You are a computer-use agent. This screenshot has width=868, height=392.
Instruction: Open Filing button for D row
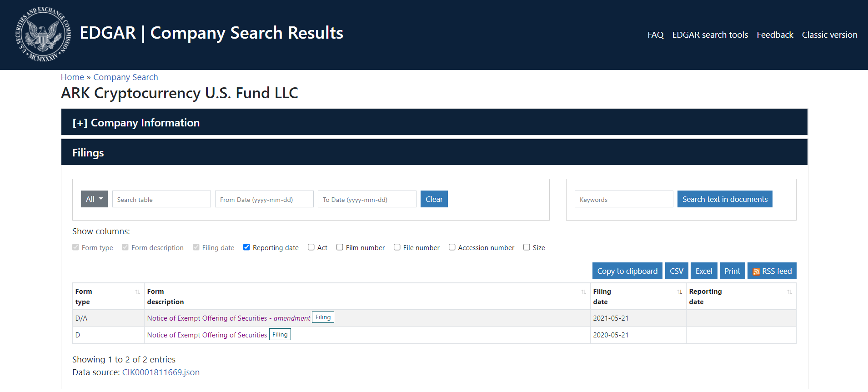[x=280, y=334]
